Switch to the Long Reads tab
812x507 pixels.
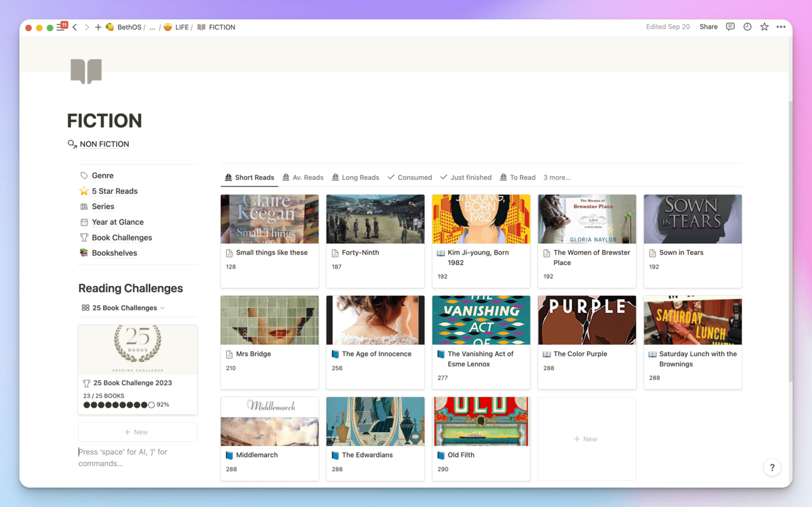click(356, 178)
